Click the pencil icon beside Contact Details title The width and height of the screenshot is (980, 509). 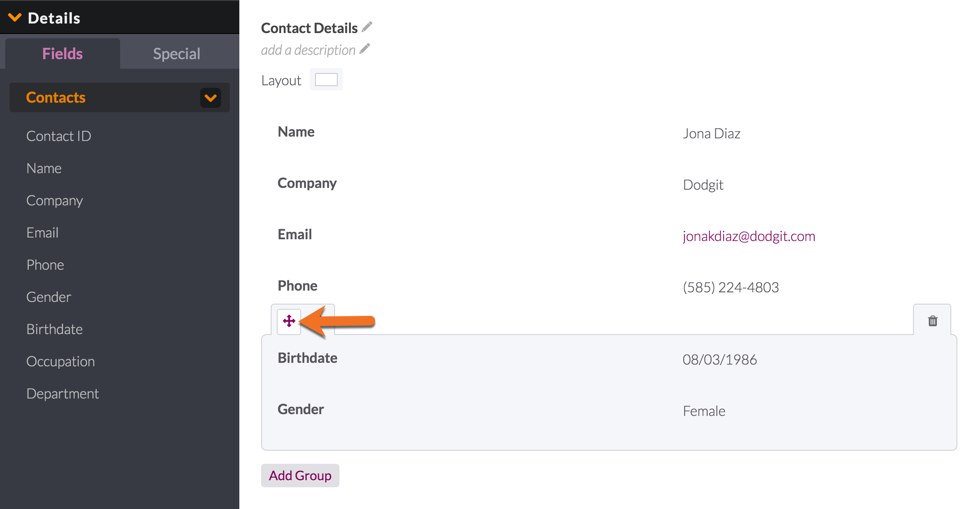point(367,27)
